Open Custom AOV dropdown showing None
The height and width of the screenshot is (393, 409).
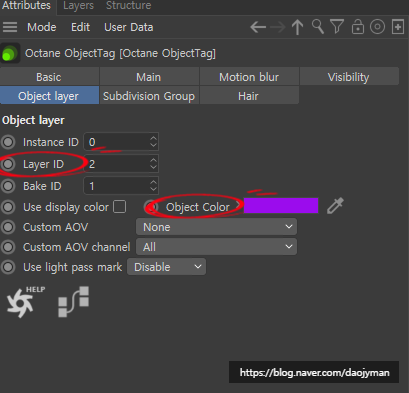coord(216,227)
